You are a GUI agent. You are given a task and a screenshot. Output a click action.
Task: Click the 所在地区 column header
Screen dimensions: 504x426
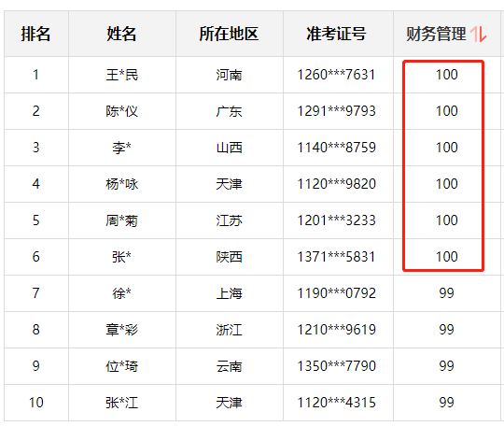(x=230, y=34)
